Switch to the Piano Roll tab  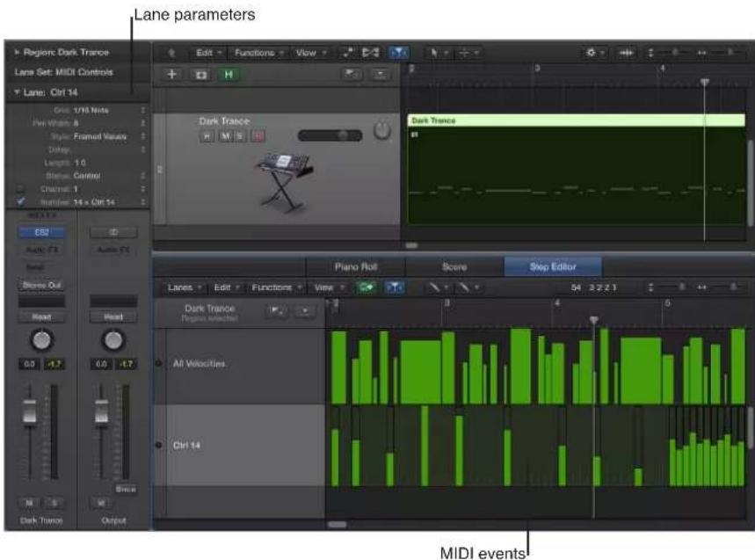point(356,266)
